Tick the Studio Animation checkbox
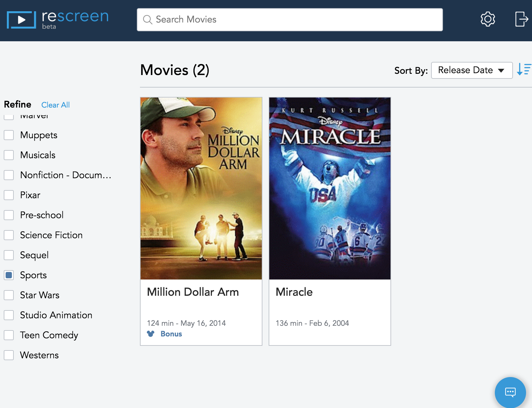Image resolution: width=532 pixels, height=408 pixels. [x=9, y=315]
